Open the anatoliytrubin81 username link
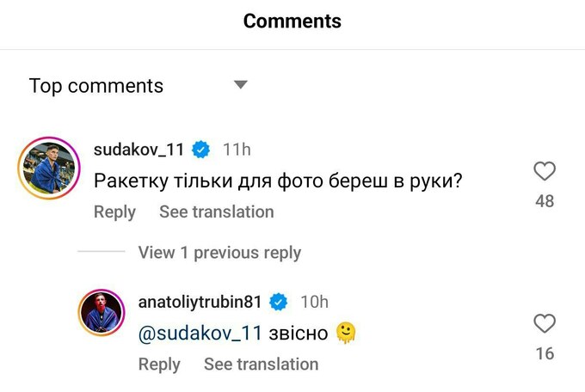Image resolution: width=585 pixels, height=392 pixels. 200,302
